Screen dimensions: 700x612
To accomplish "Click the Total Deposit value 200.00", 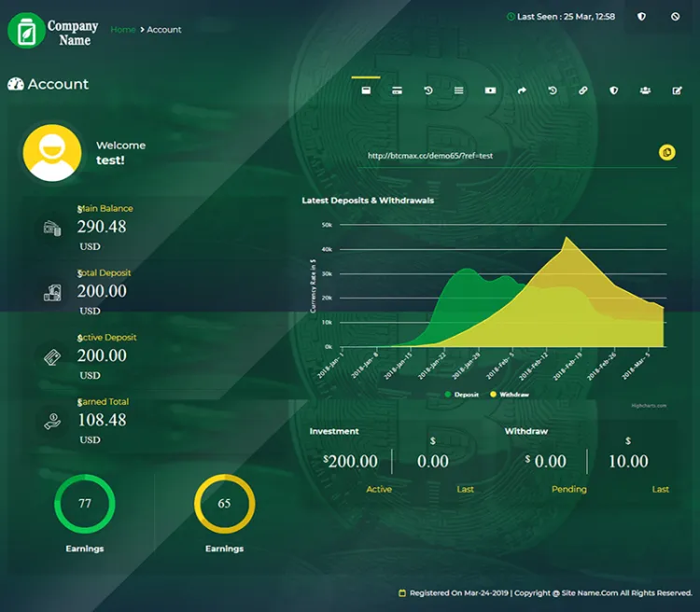I will [102, 291].
